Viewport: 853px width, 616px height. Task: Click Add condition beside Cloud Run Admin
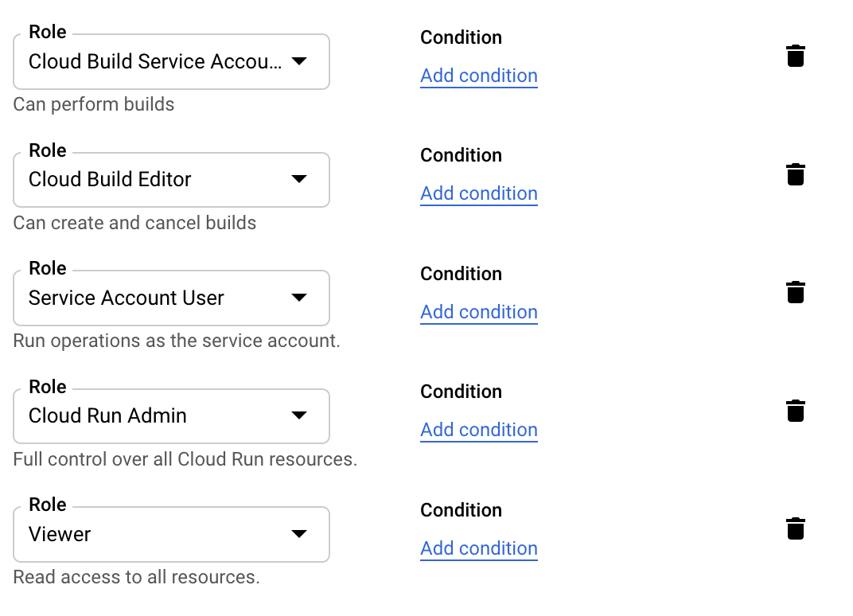point(478,430)
